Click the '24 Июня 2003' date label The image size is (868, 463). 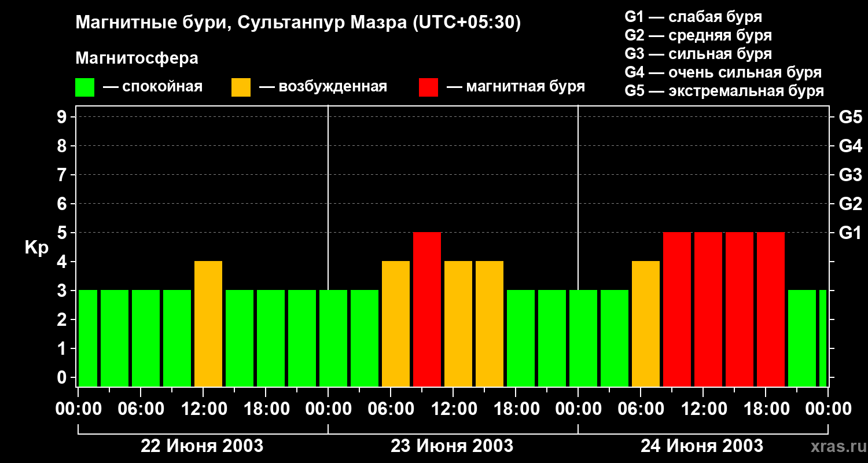[703, 446]
